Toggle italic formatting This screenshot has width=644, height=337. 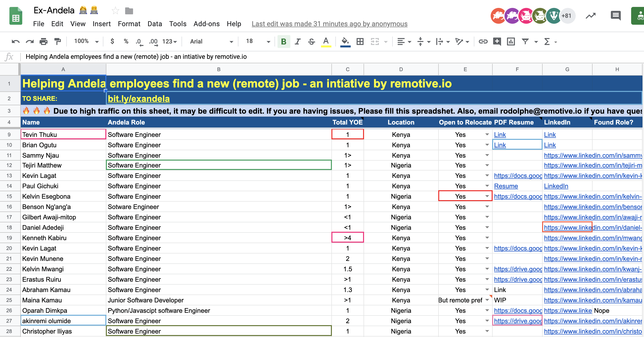298,42
